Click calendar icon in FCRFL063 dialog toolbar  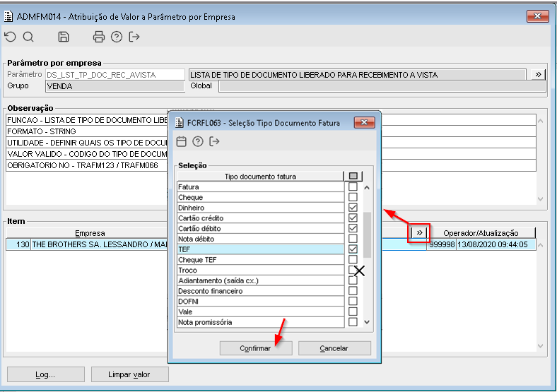tap(182, 142)
